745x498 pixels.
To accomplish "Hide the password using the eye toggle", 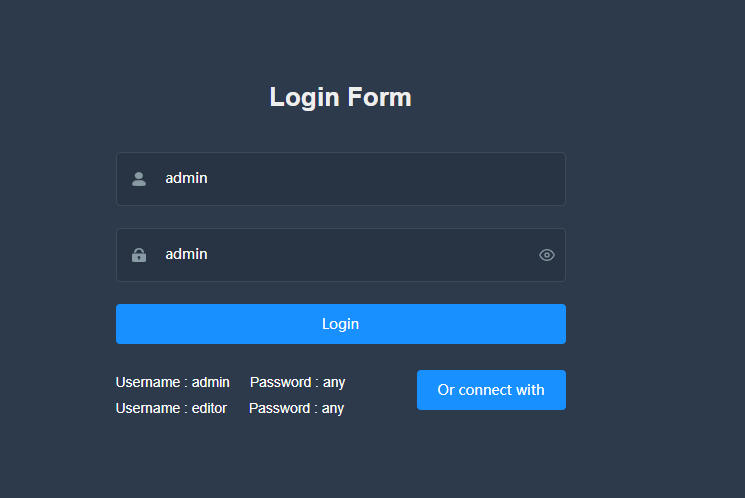I will pyautogui.click(x=547, y=255).
